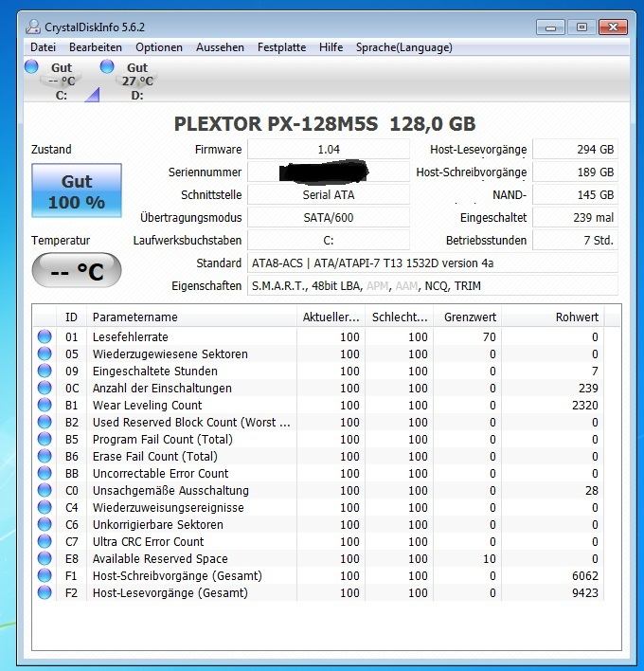Click raw value 2320 of Wear Leveling Count
Image resolution: width=644 pixels, height=671 pixels.
pos(585,405)
